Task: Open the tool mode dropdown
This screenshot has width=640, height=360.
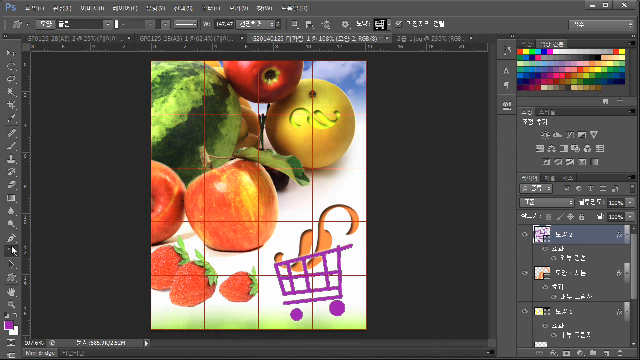Action: click(45, 24)
